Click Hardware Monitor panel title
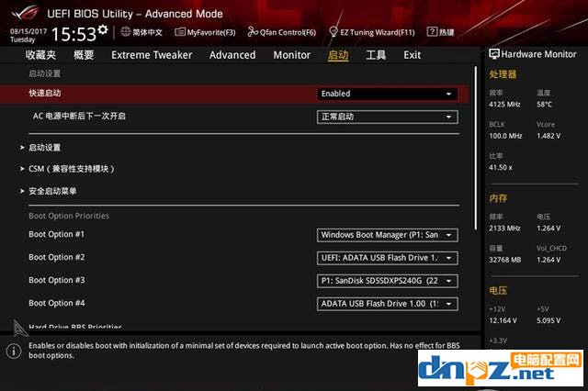Image resolution: width=588 pixels, height=391 pixels. (x=538, y=54)
